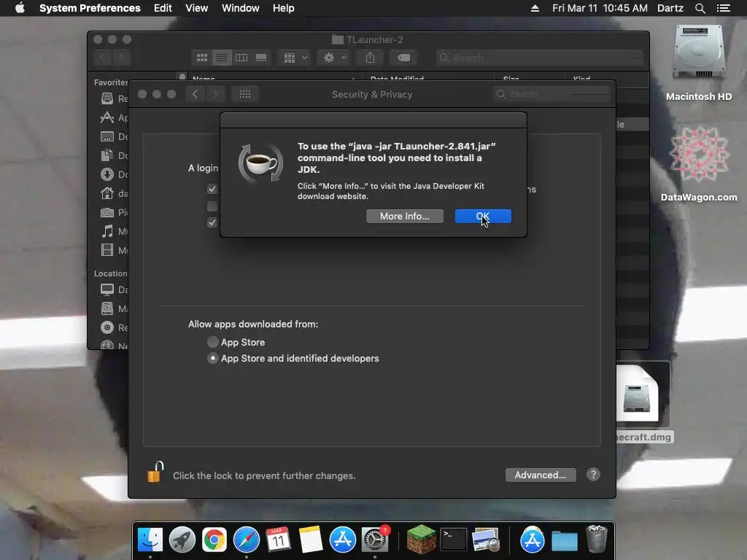Open the Edit menu
747x560 pixels.
163,8
